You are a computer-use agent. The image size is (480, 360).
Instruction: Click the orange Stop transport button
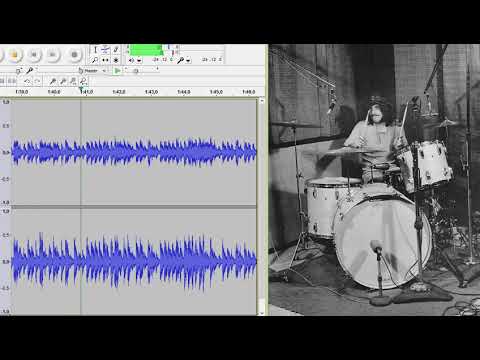(x=14, y=54)
